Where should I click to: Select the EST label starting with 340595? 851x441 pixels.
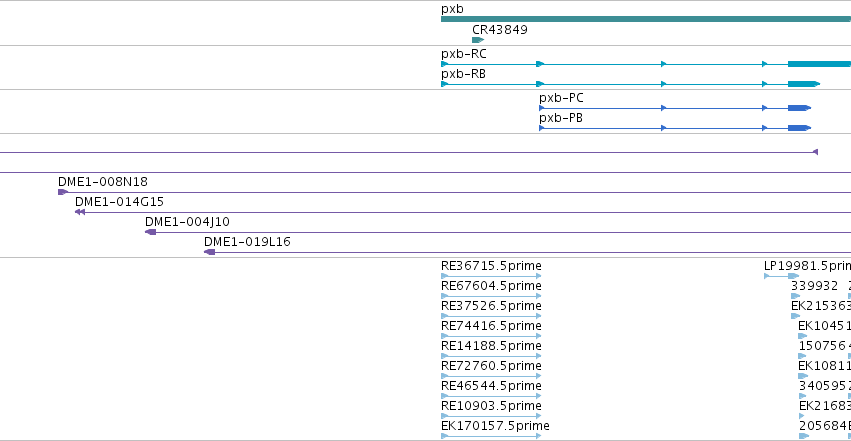click(824, 386)
